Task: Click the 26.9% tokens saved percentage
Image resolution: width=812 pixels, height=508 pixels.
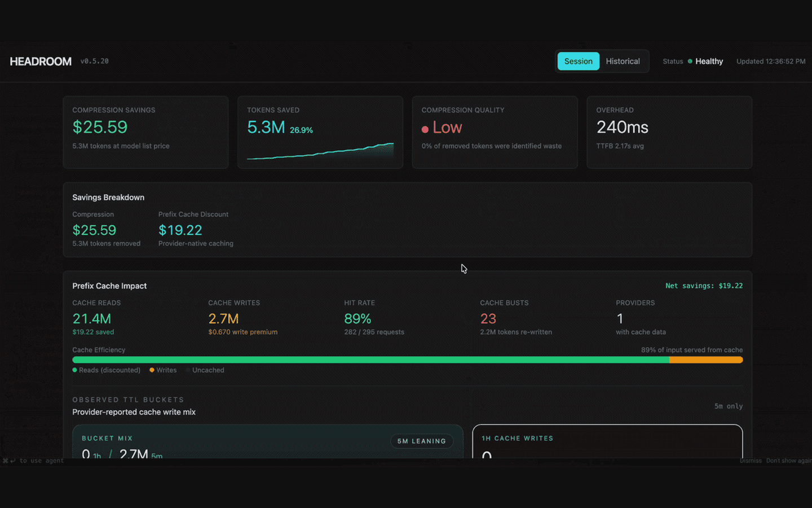Action: 301,130
